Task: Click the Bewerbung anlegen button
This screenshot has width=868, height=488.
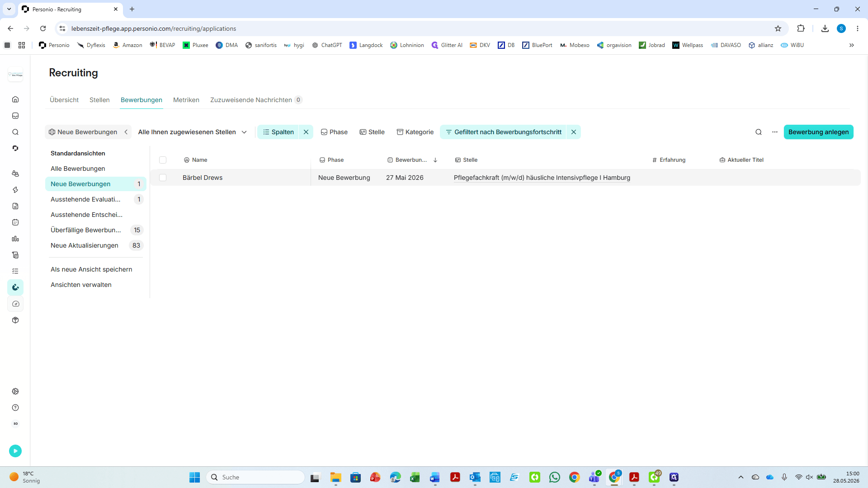Action: [818, 132]
